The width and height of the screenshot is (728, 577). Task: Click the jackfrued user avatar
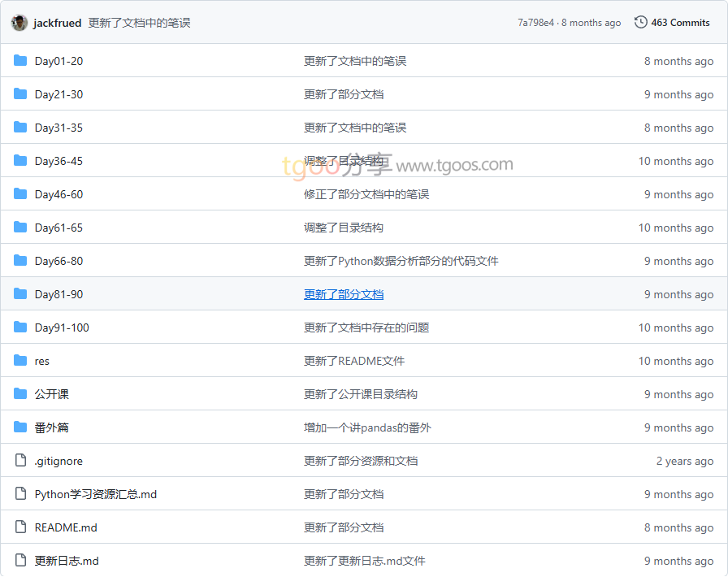point(19,23)
